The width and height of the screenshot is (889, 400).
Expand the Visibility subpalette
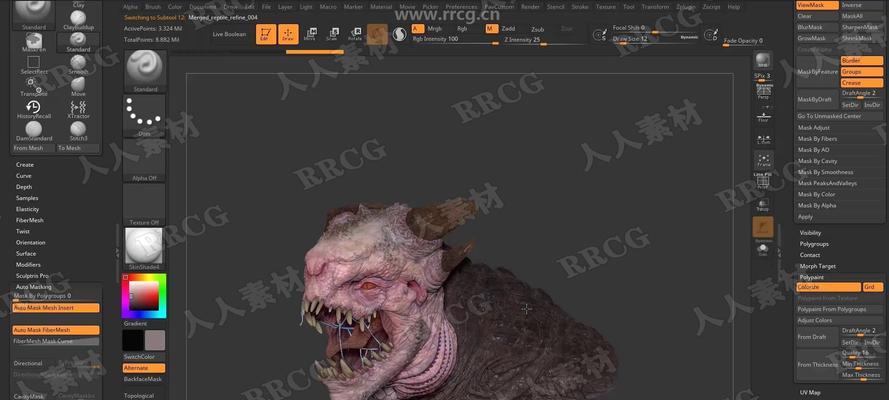810,233
